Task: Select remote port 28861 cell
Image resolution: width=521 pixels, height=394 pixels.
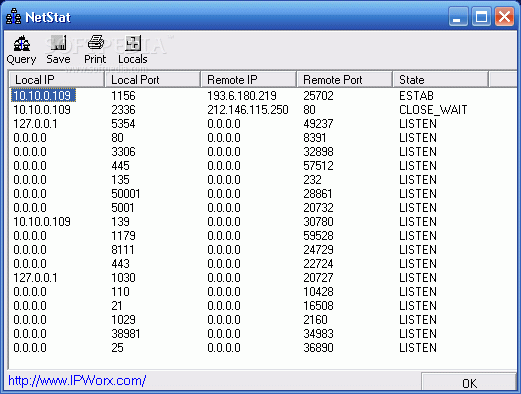Action: pos(318,194)
